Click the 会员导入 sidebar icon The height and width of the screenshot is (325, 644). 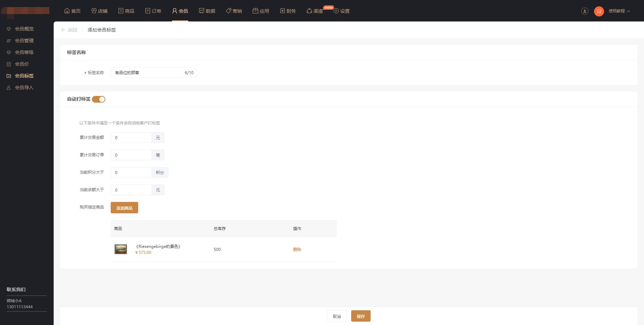pos(9,88)
